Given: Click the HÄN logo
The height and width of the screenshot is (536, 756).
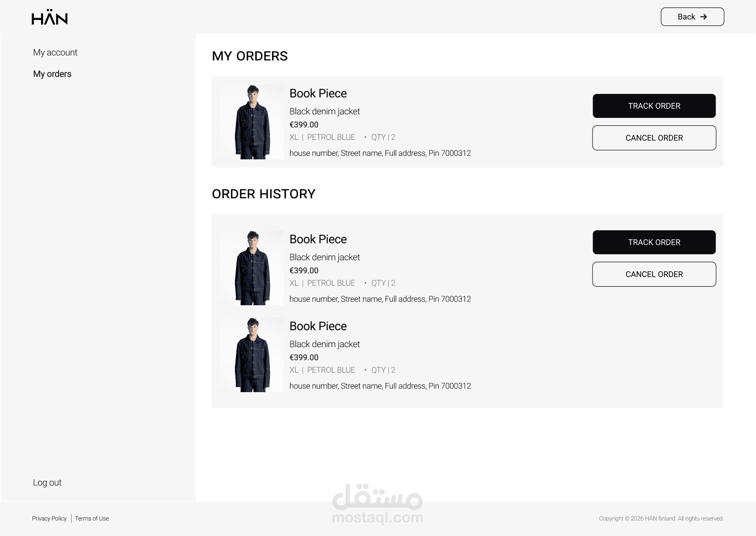Looking at the screenshot, I should (49, 17).
